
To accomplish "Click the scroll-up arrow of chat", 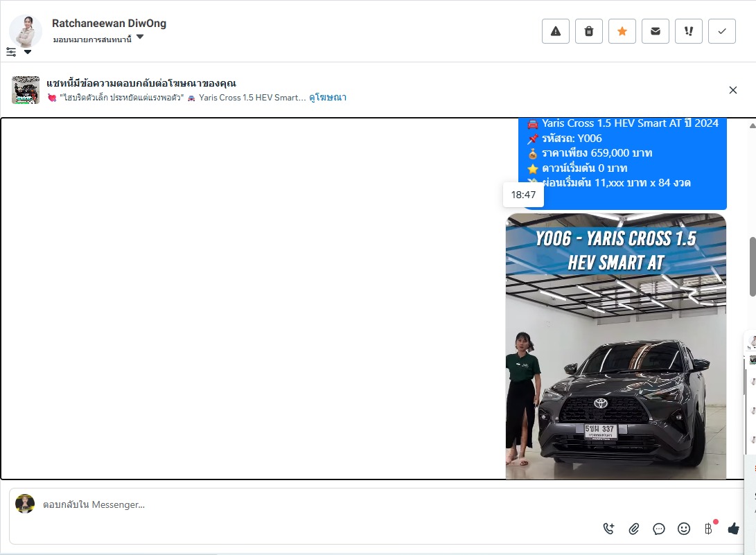I will point(752,125).
